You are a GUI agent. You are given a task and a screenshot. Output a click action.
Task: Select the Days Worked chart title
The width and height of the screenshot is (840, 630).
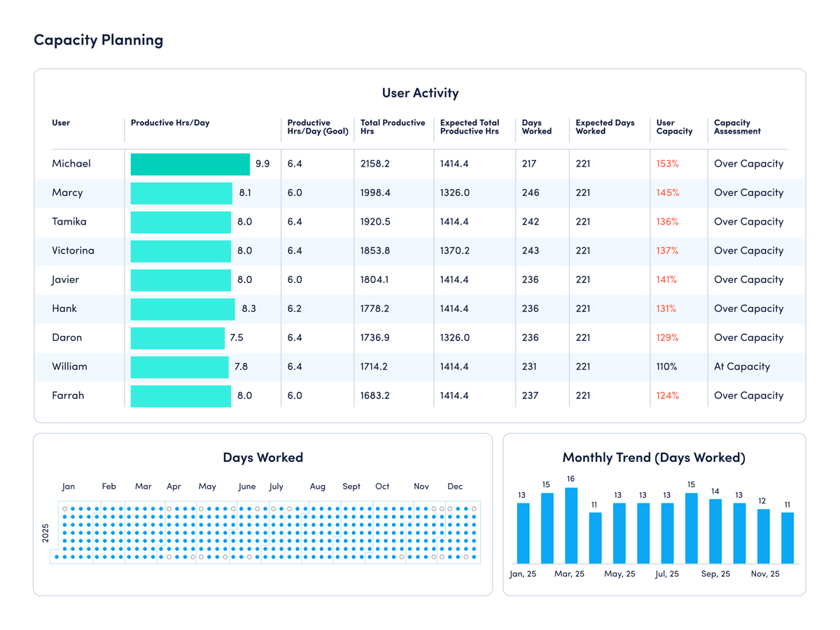click(262, 457)
